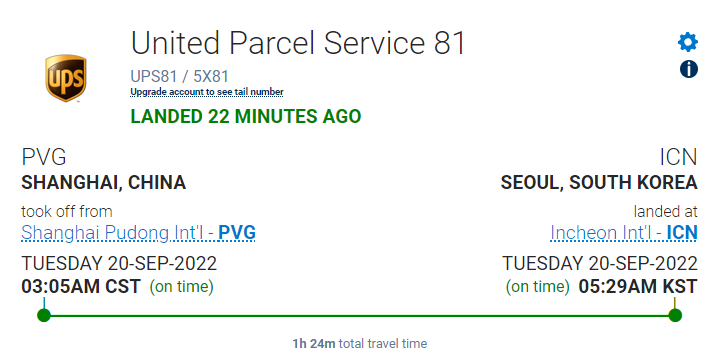Click the LANDED 22 MINUTES AGO status

[x=246, y=117]
